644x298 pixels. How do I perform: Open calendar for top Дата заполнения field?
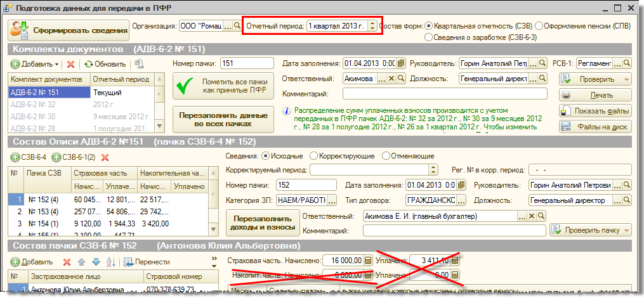click(x=402, y=63)
